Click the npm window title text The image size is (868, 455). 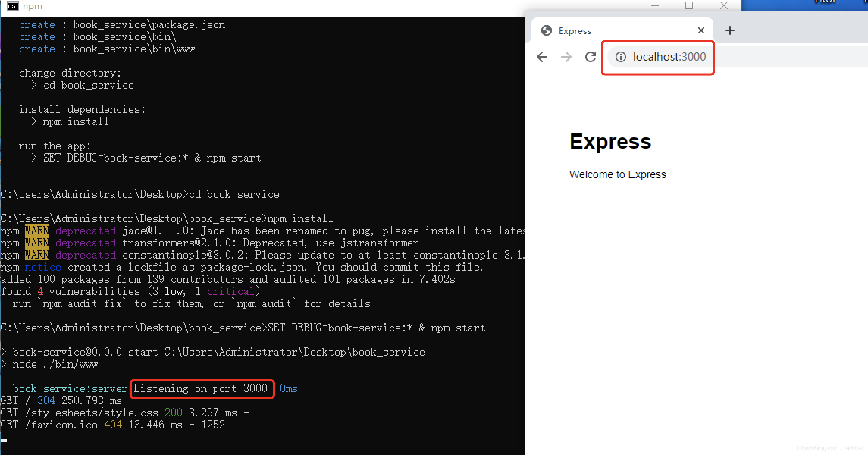tap(33, 6)
